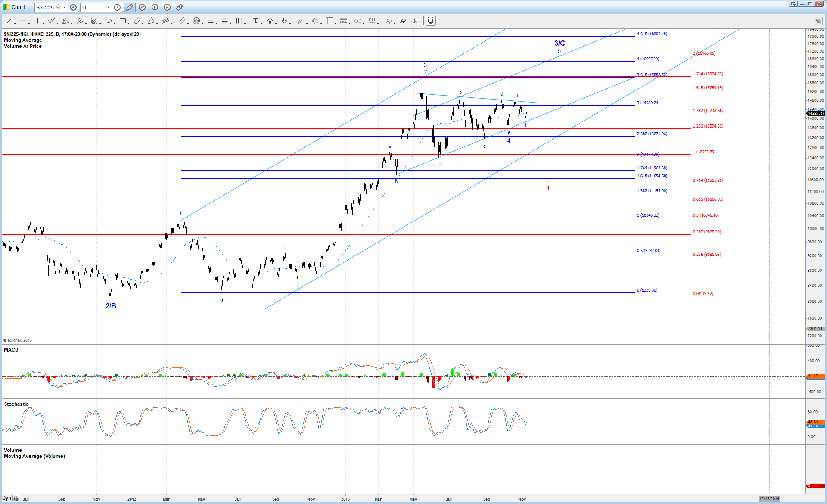The width and height of the screenshot is (827, 504).
Task: Select the linear regression line tool
Action: 389,21
